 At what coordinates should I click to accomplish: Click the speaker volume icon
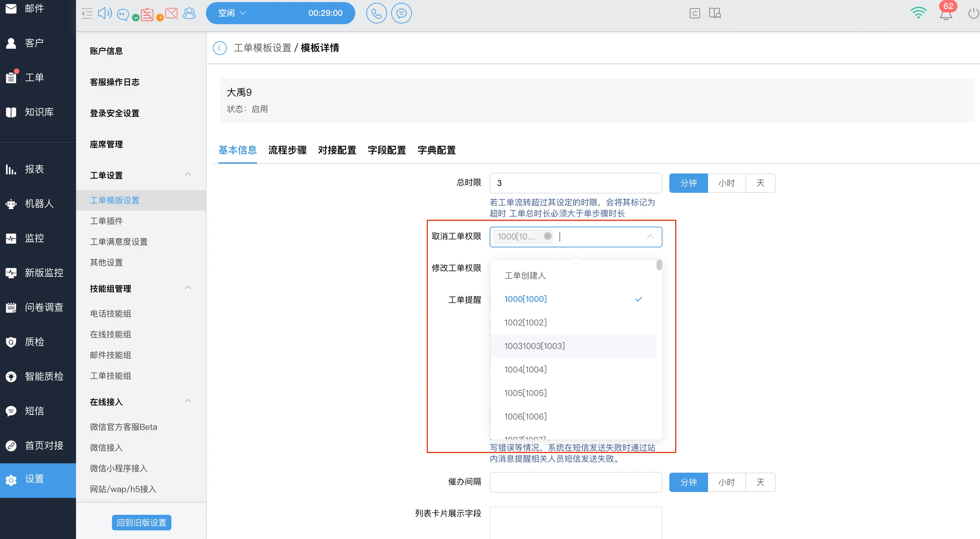pos(105,13)
